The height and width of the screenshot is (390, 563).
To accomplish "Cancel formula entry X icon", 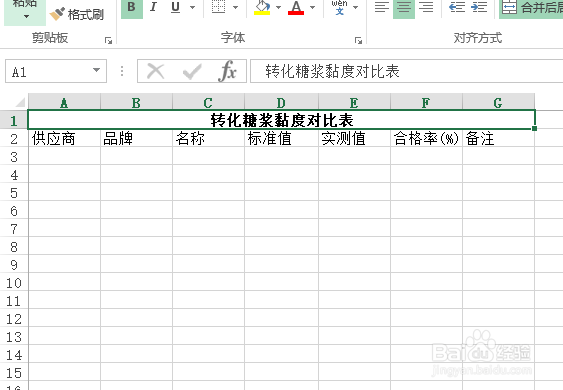I will [155, 71].
